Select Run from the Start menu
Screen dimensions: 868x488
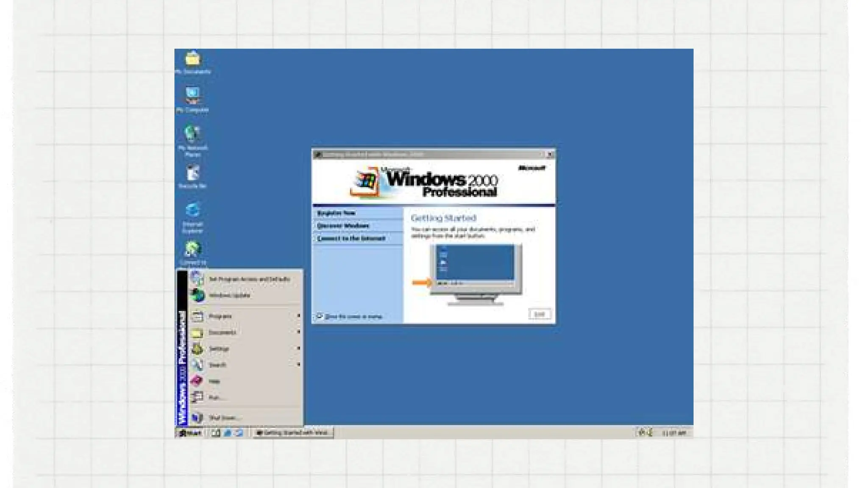[x=214, y=397]
